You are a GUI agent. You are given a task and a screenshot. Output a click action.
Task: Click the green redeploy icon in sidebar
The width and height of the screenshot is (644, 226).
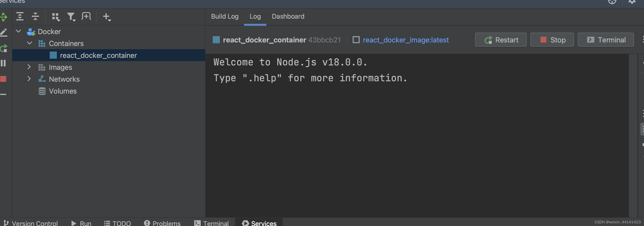tap(4, 48)
